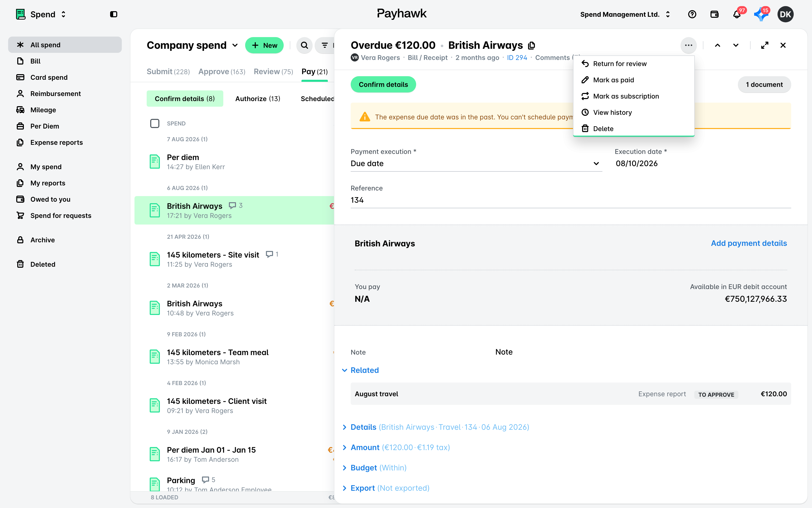Open the Spend app switcher

click(x=41, y=14)
